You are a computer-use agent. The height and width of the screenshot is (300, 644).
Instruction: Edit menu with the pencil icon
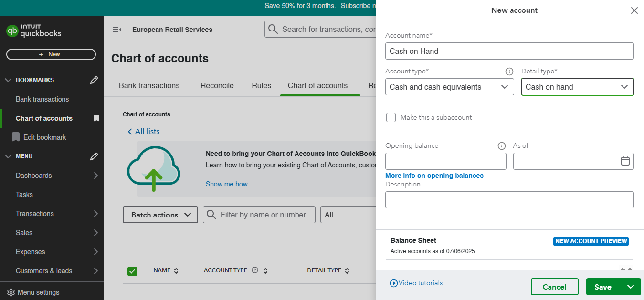tap(94, 156)
